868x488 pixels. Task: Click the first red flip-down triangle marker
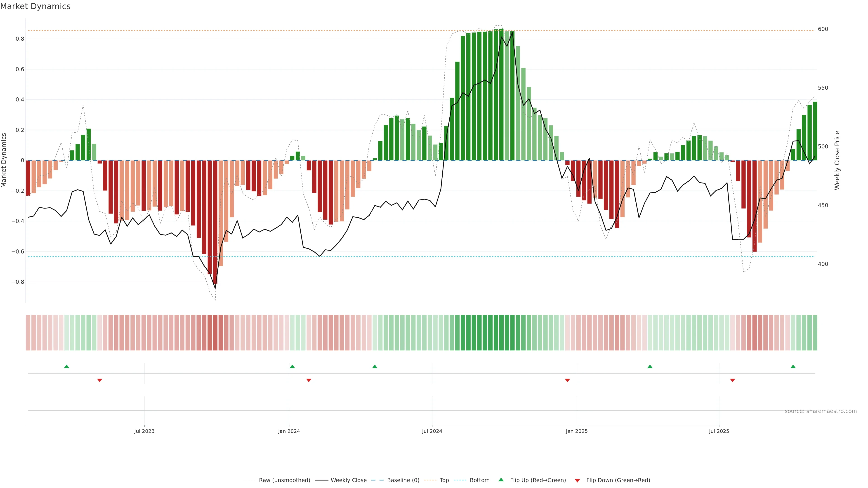(x=100, y=380)
